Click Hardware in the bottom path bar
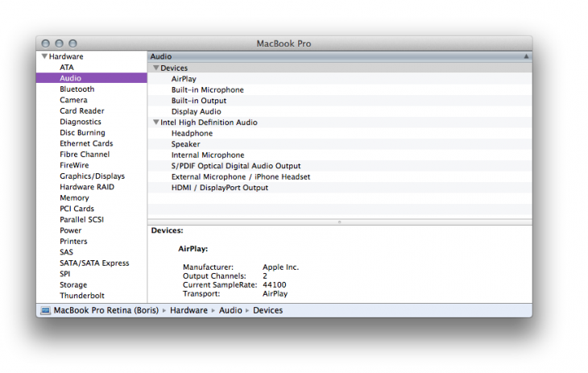Viewport: 588px width, 373px height. [x=188, y=310]
